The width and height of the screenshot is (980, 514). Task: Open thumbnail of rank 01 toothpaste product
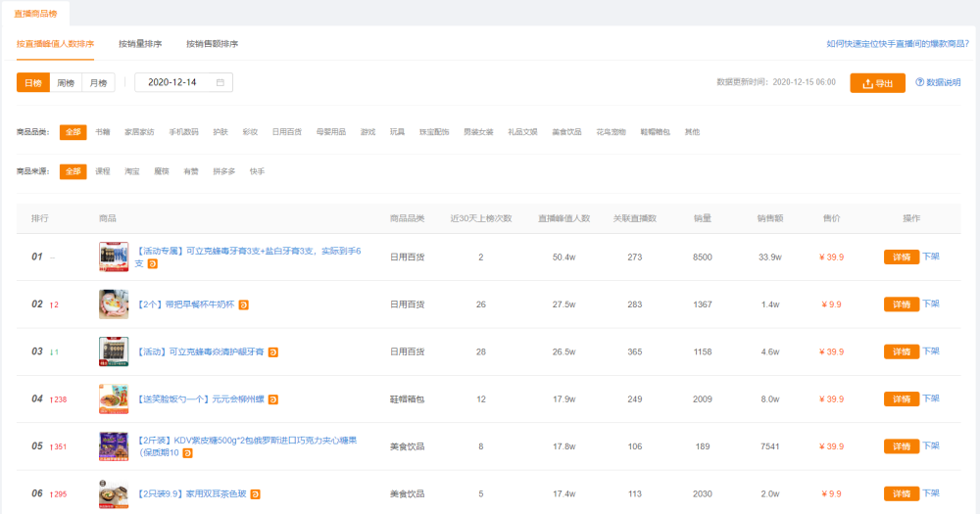tap(114, 257)
